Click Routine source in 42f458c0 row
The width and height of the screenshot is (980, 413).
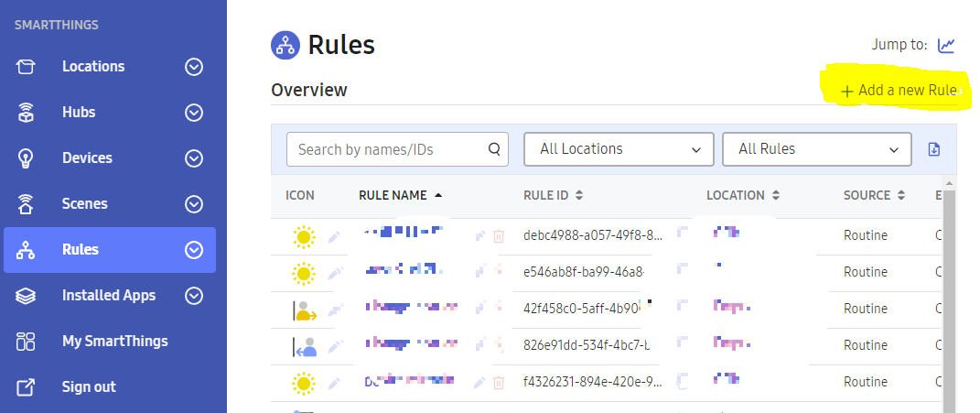[866, 309]
